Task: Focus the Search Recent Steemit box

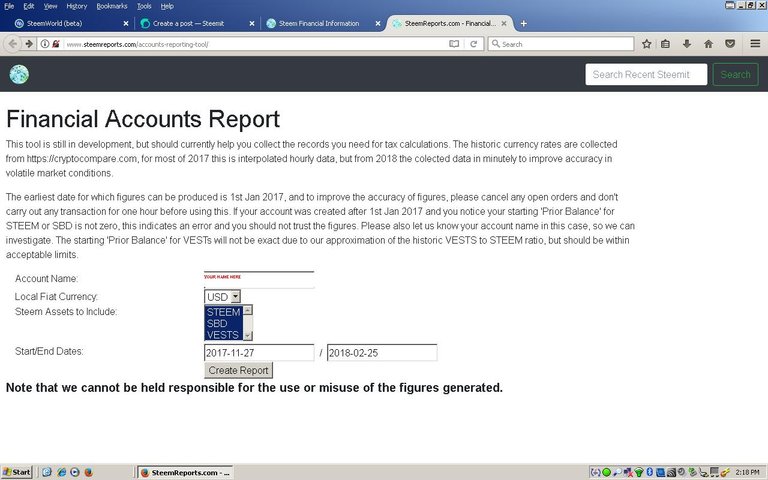Action: 646,74
